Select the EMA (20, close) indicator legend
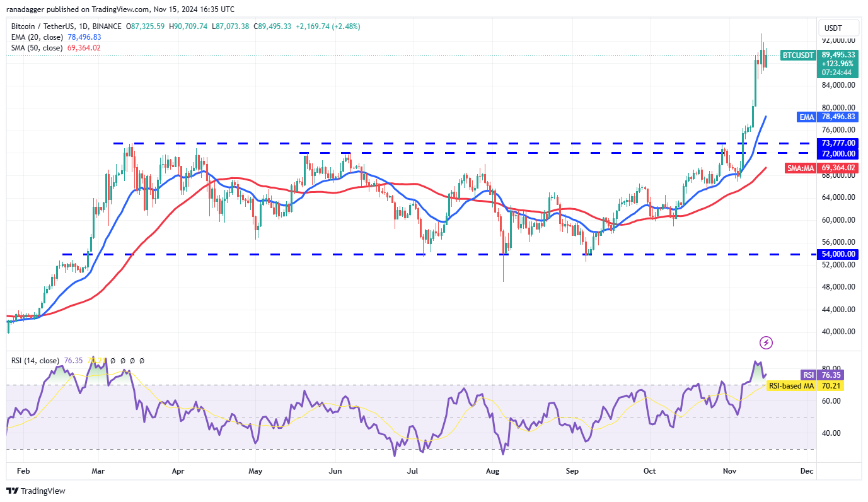This screenshot has height=502, width=868. point(37,37)
